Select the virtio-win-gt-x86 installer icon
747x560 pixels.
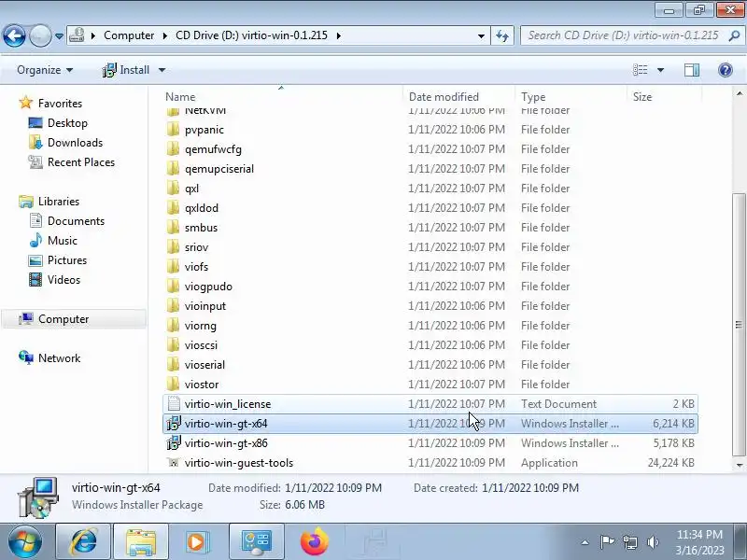(x=174, y=442)
